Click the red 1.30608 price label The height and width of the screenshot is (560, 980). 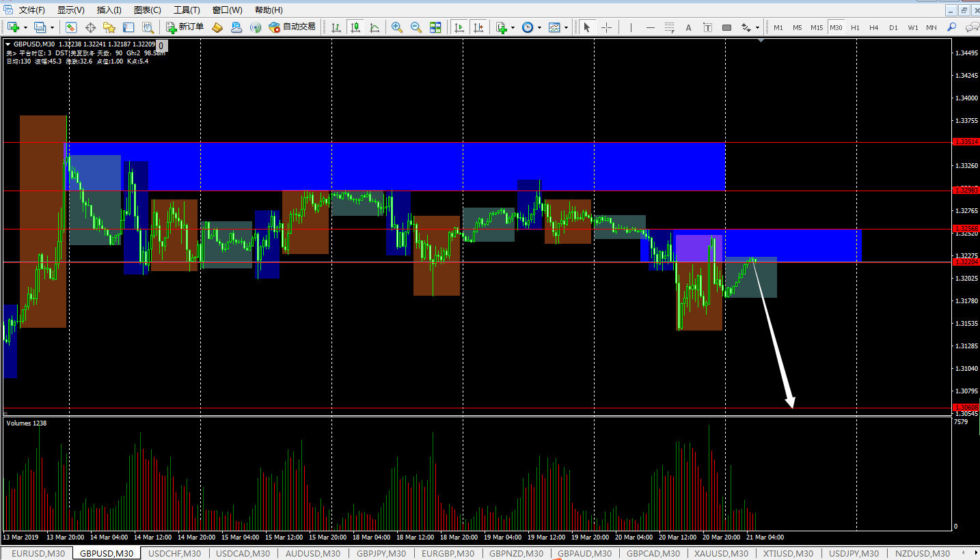tap(966, 408)
